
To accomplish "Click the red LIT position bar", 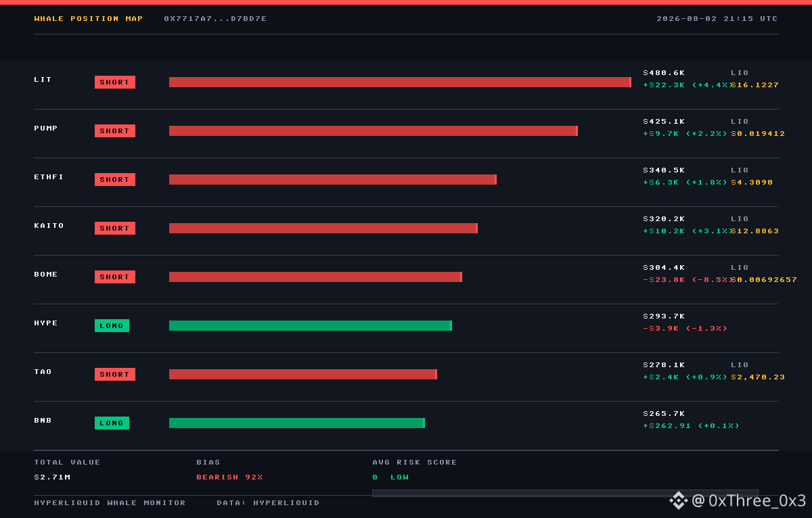I will [400, 83].
